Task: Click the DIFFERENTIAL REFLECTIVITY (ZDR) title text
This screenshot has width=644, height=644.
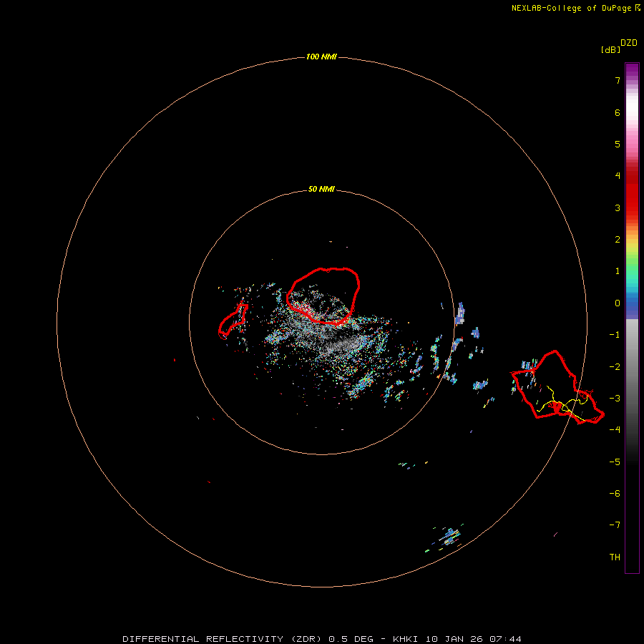Action: coord(224,639)
